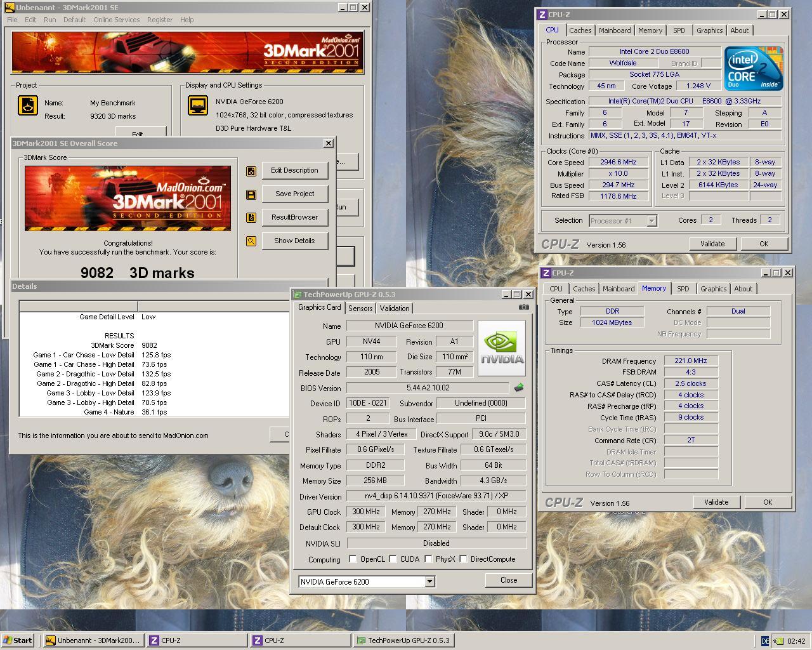Viewport: 812px width, 650px height.
Task: Enable the DirectCompute checkbox
Action: tap(463, 559)
